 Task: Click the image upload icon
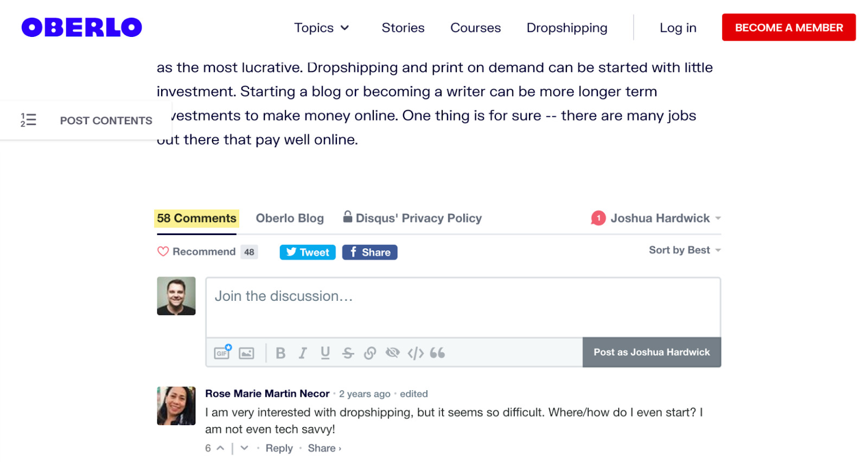(x=246, y=353)
